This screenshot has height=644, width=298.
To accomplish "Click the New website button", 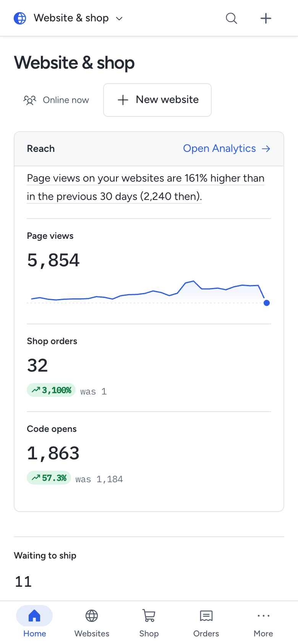I will click(x=157, y=100).
